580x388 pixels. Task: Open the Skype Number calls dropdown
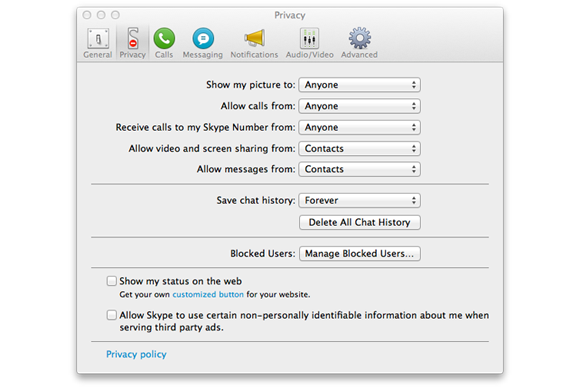[x=360, y=127]
